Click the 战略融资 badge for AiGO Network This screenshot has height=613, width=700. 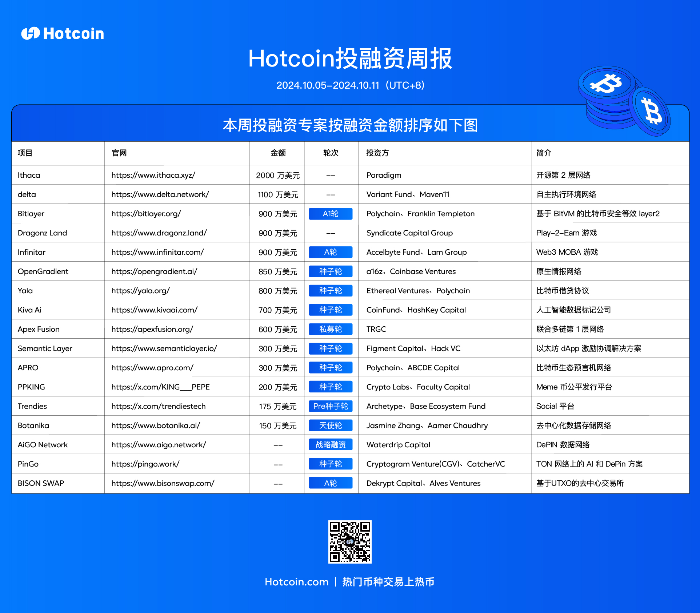[331, 445]
